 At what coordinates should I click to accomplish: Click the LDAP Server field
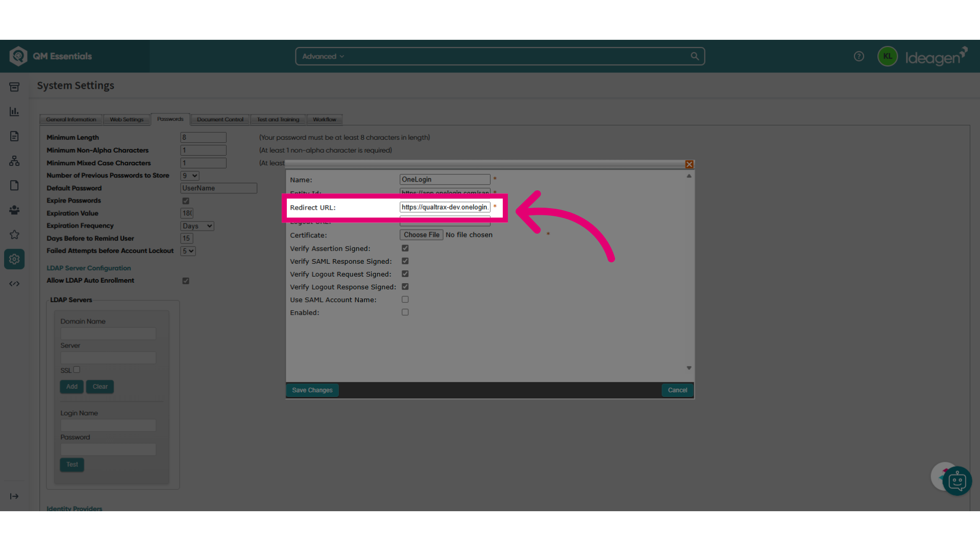108,358
